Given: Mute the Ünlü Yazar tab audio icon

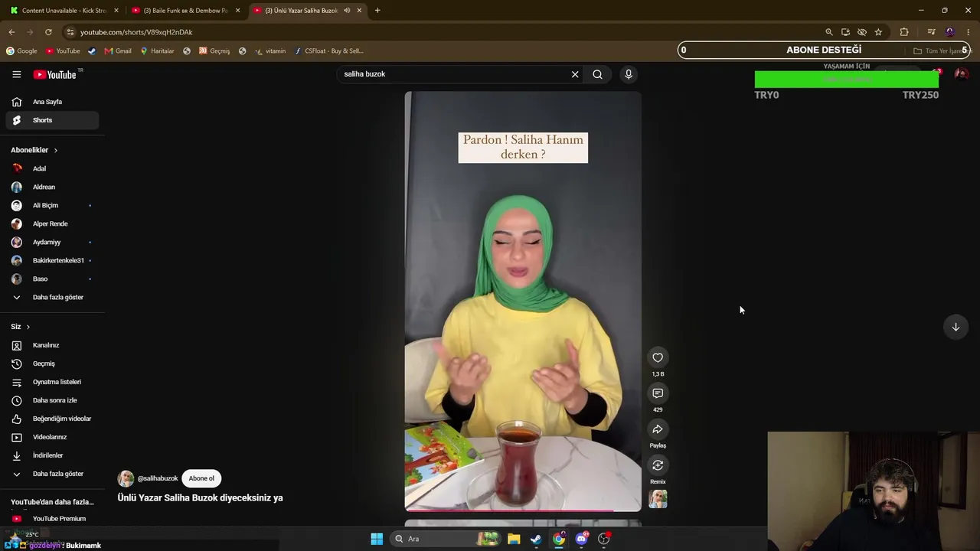Looking at the screenshot, I should (347, 11).
